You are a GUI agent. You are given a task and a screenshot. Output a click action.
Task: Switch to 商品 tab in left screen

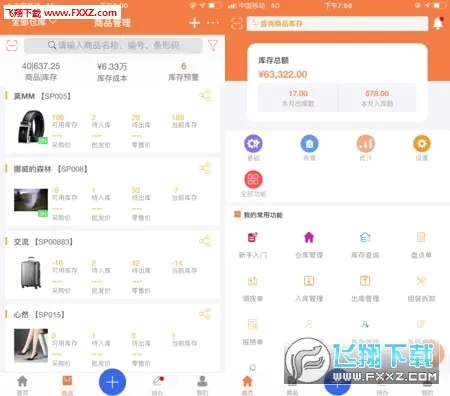tap(67, 385)
